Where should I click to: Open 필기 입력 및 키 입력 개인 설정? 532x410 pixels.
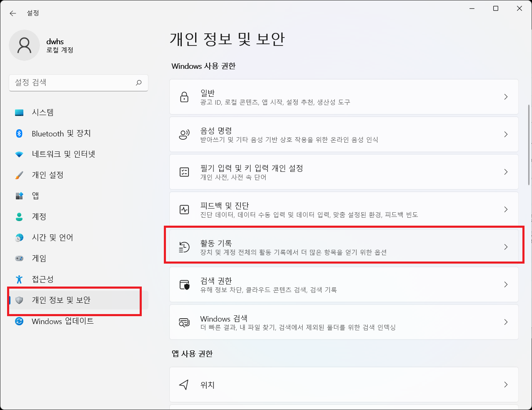(x=344, y=172)
